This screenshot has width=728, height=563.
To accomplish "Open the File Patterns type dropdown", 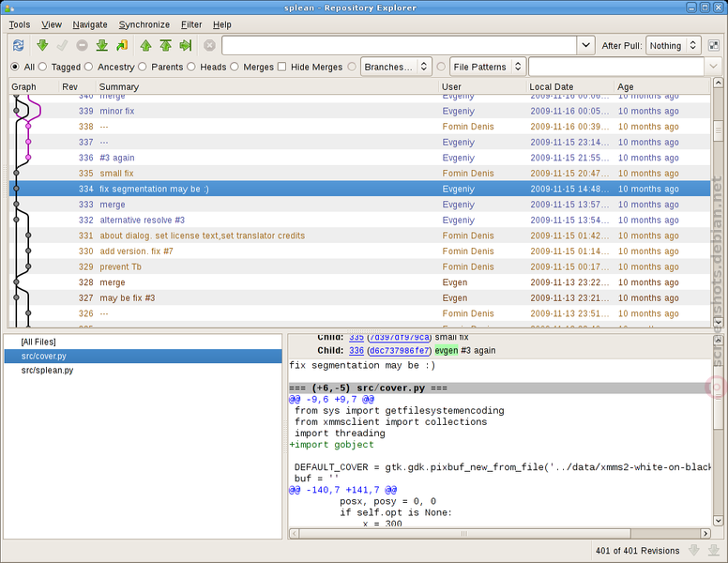I will click(488, 67).
